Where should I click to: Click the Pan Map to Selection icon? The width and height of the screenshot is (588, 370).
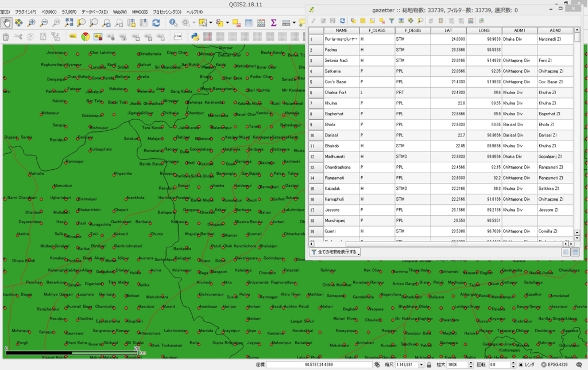(x=19, y=23)
